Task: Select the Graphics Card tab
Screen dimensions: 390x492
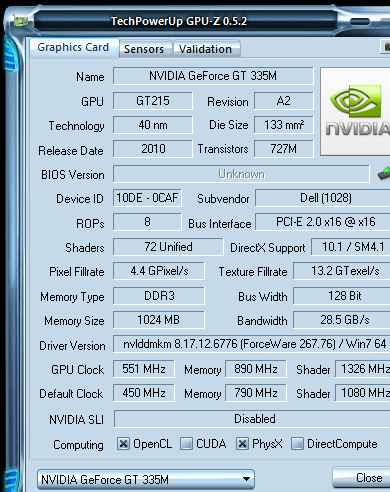Action: (73, 47)
